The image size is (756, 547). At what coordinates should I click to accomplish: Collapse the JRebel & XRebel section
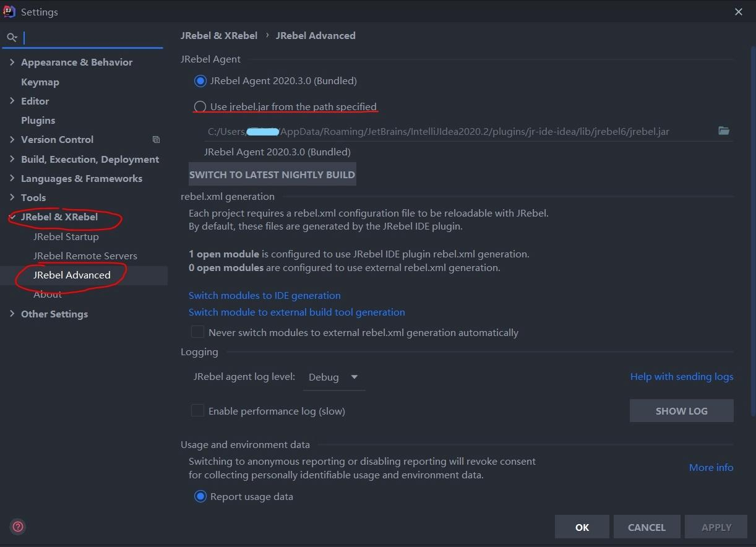coord(12,217)
